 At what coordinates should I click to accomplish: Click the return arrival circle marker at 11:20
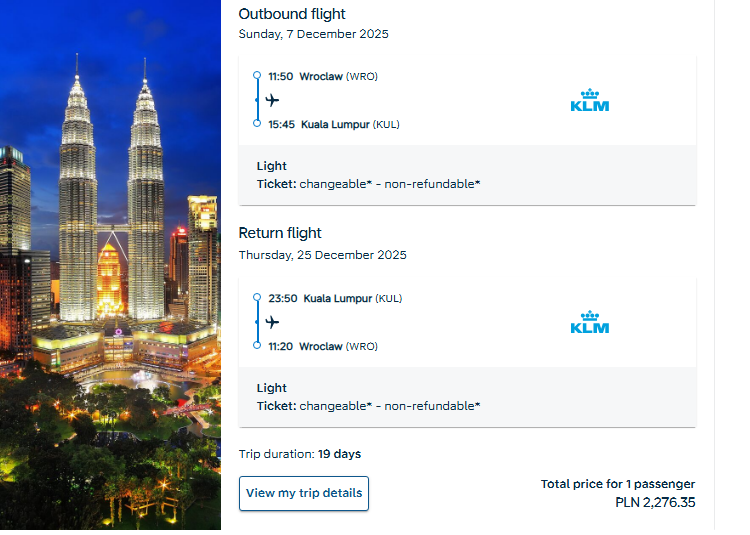pyautogui.click(x=257, y=345)
